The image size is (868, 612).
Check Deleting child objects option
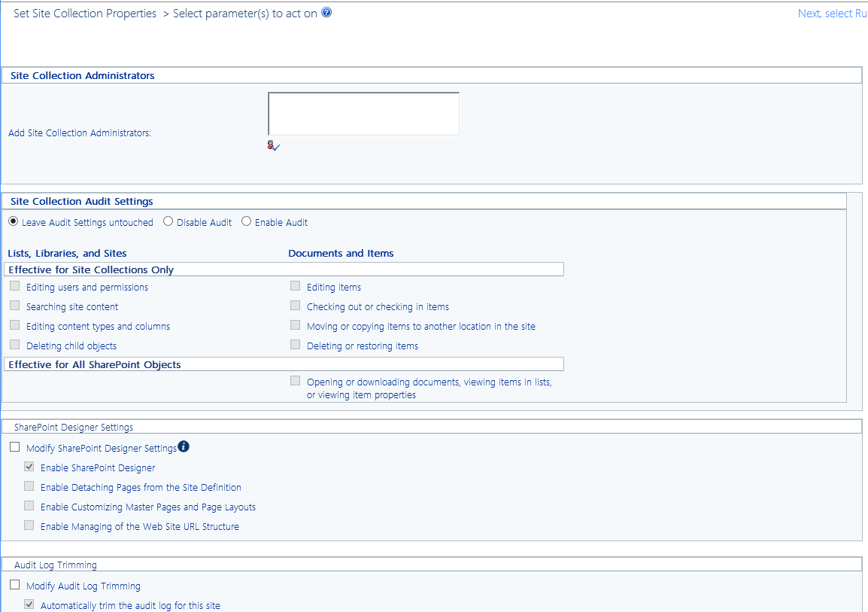pos(14,343)
